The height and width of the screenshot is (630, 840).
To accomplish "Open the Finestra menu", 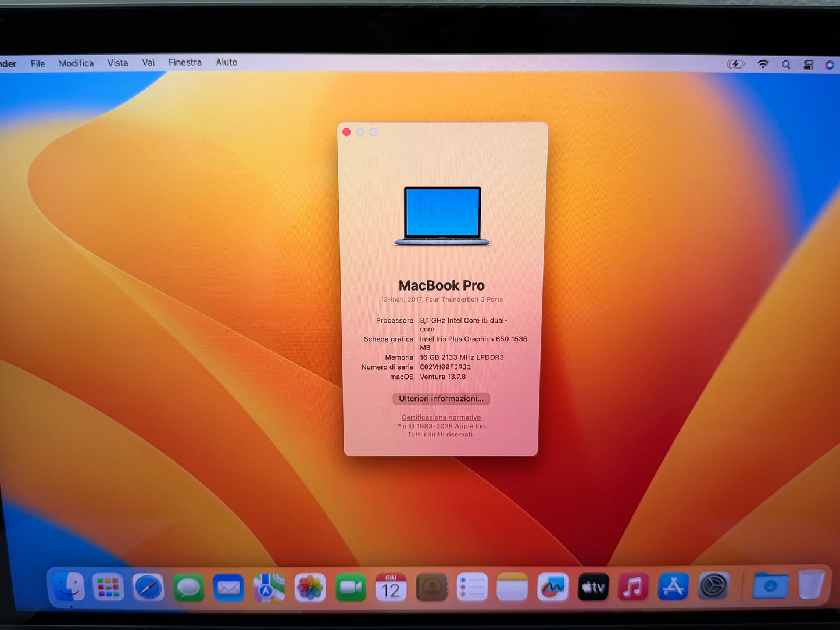I will [185, 62].
